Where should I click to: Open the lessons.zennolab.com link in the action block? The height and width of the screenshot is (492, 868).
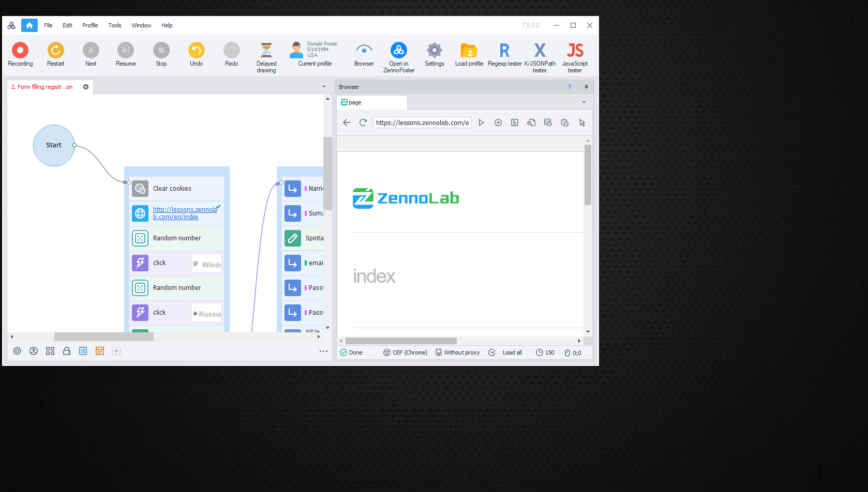click(x=184, y=213)
